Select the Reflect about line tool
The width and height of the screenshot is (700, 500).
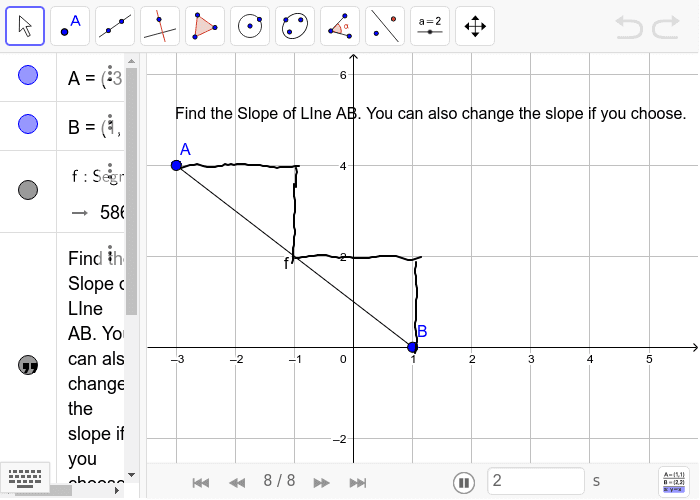click(x=385, y=26)
